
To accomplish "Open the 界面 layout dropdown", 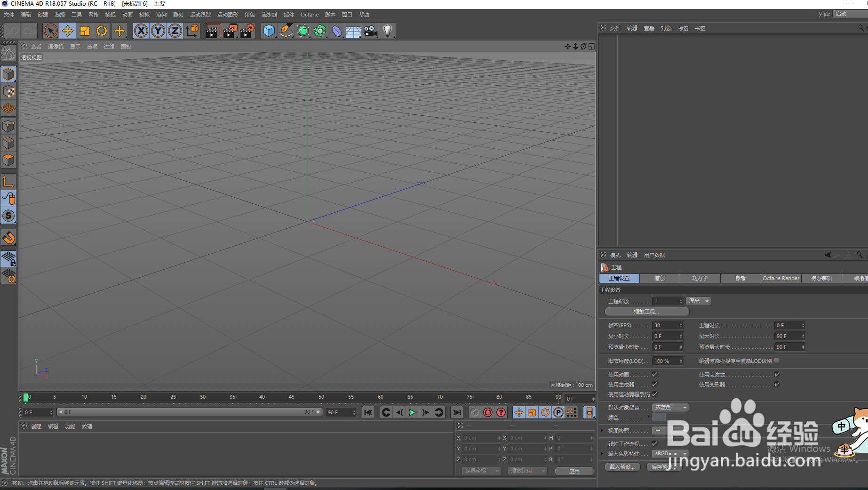I will 850,14.
